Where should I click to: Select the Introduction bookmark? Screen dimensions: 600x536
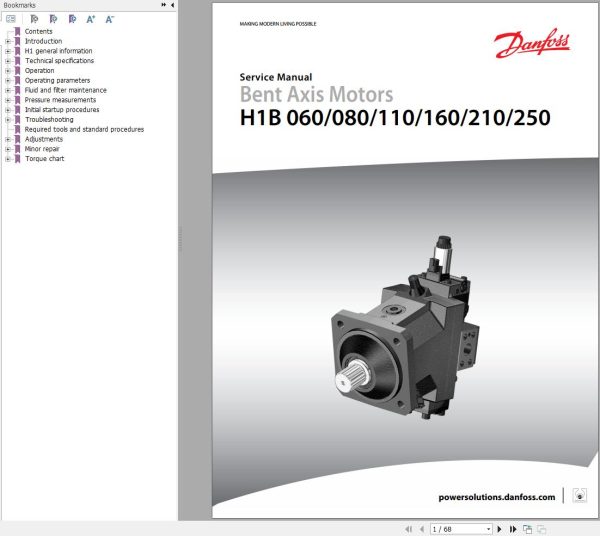[x=43, y=41]
